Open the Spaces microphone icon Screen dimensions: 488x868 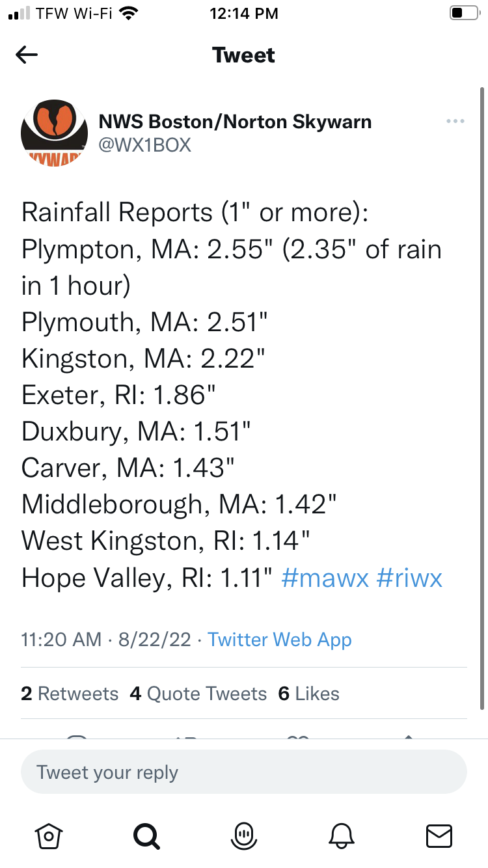pyautogui.click(x=244, y=835)
